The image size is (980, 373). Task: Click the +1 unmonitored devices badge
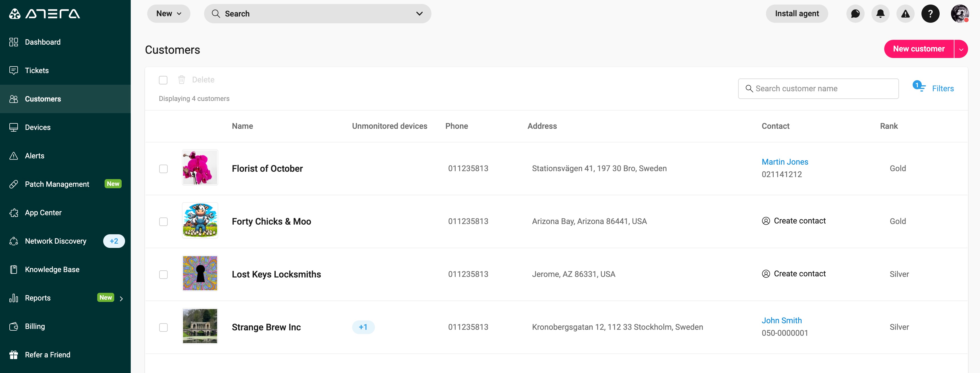click(363, 327)
